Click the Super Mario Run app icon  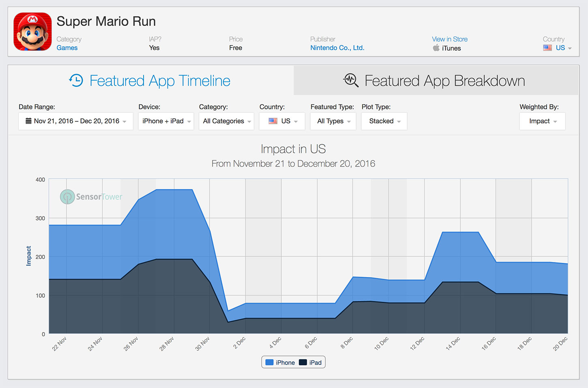[x=32, y=32]
